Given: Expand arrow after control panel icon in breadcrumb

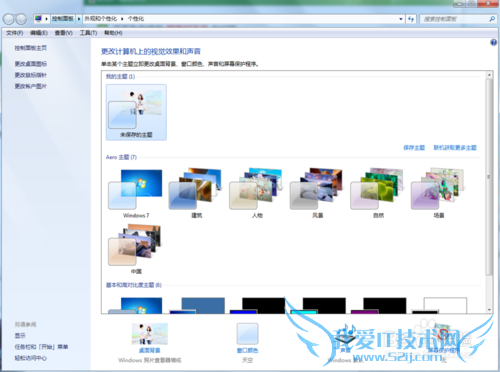Looking at the screenshot, I should coord(46,19).
